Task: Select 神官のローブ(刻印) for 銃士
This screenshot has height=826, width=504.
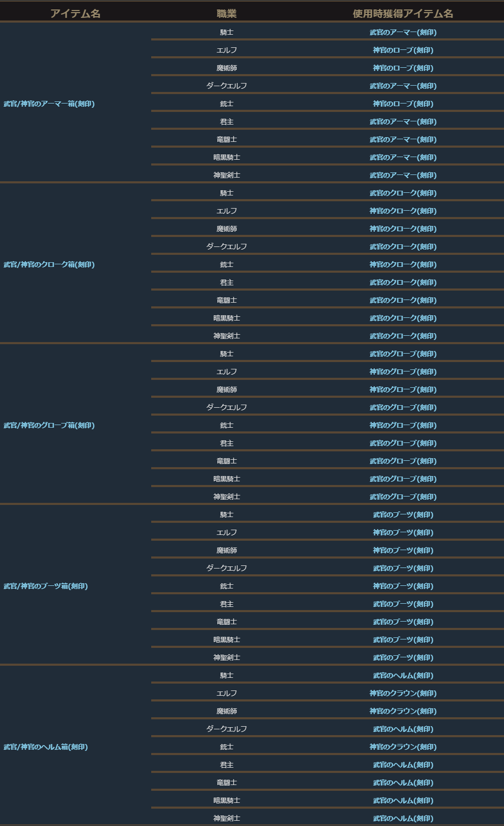Action: coord(403,104)
